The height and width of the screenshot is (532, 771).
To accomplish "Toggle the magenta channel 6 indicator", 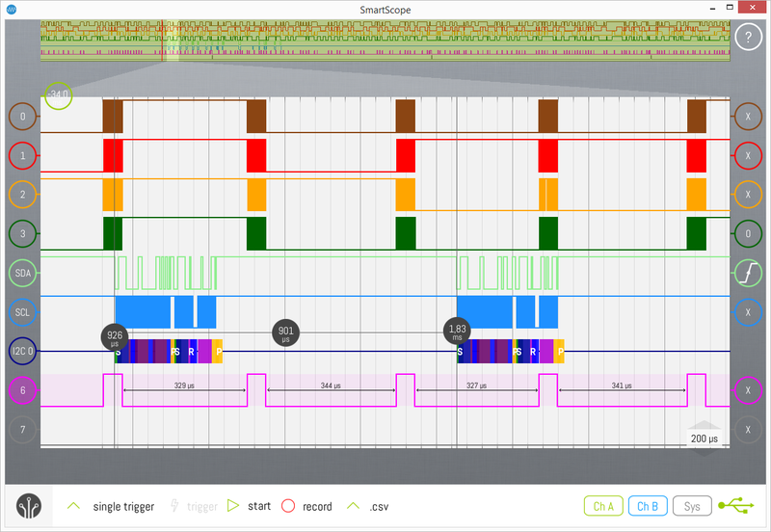I will pos(23,390).
